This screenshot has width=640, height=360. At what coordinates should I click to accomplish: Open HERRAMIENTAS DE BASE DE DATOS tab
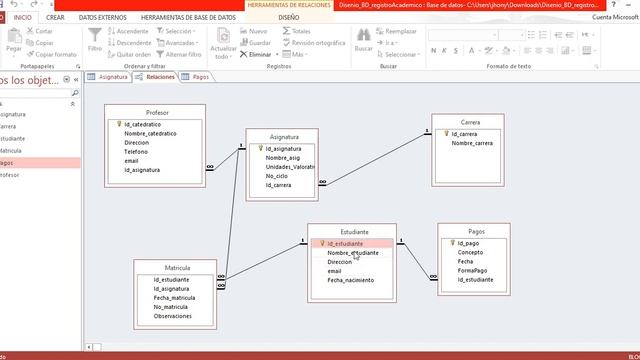coord(188,18)
